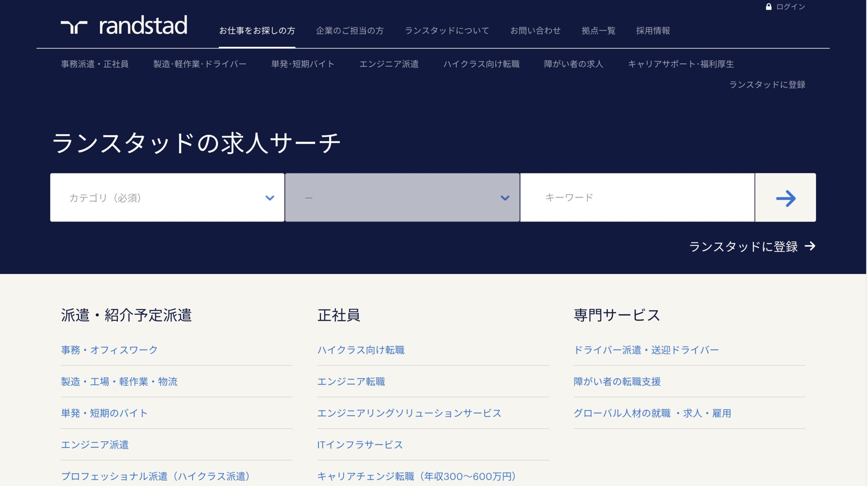
Task: Click 障がい者の転職支援 link
Action: coord(617,382)
